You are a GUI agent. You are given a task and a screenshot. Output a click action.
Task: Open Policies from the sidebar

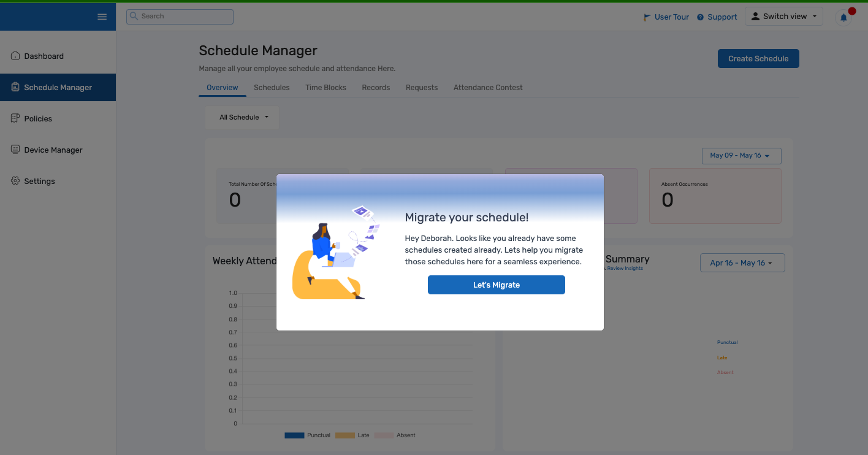39,118
